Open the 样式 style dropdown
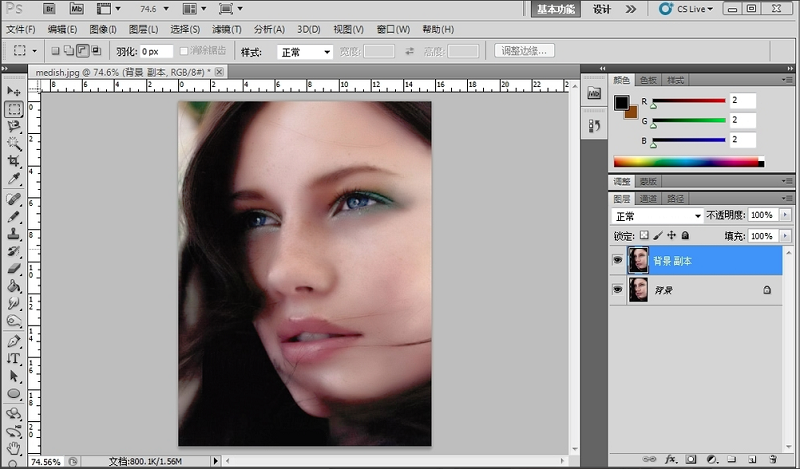This screenshot has height=469, width=800. point(305,51)
